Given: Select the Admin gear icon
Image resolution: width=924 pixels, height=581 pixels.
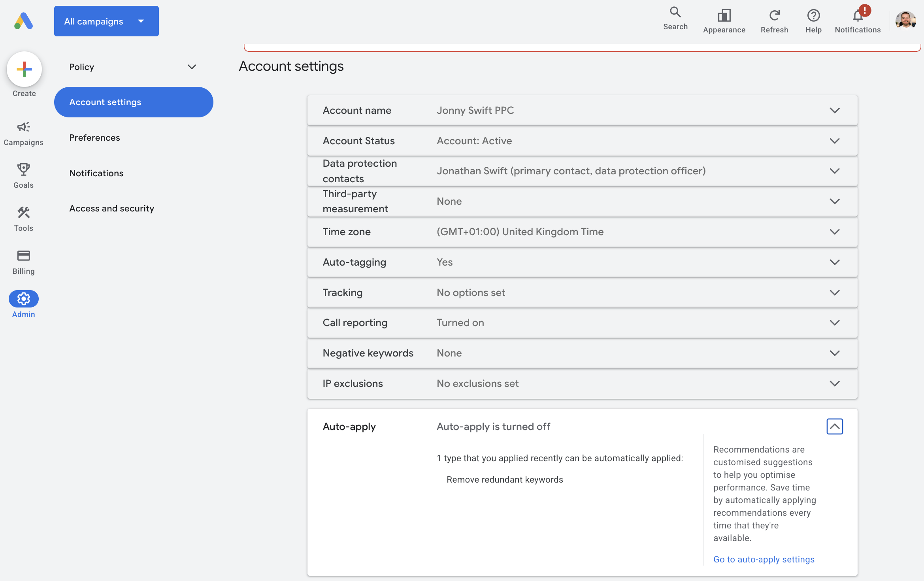Looking at the screenshot, I should click(x=23, y=299).
